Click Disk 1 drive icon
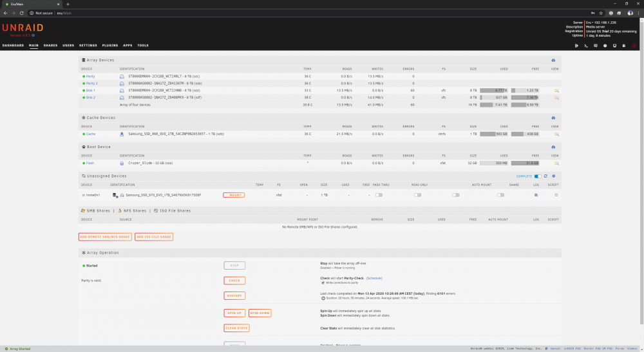 coord(122,91)
